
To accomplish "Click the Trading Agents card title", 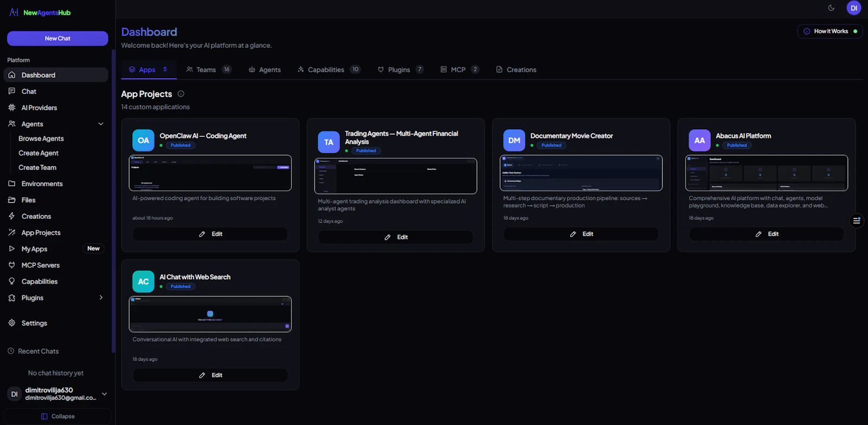I will click(x=401, y=137).
